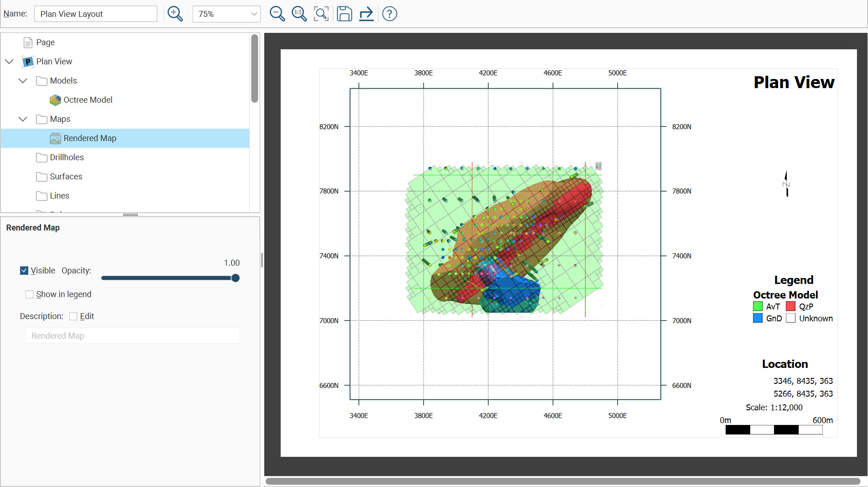
Task: Click the layout Name text field
Action: pyautogui.click(x=96, y=14)
